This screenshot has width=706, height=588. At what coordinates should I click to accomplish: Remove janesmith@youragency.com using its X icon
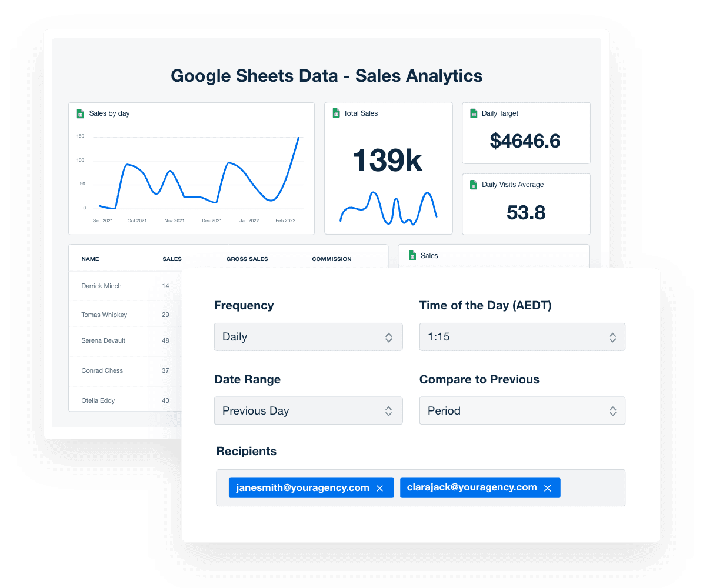pos(379,487)
